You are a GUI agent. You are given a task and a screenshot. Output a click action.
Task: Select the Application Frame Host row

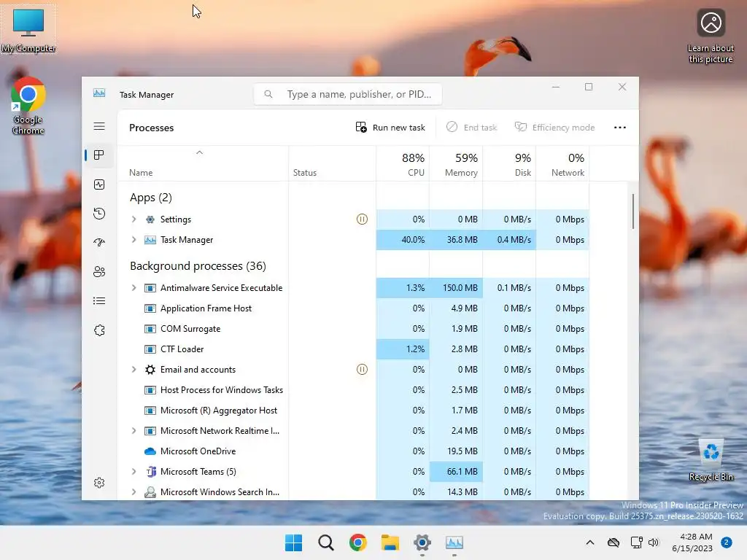pos(354,308)
